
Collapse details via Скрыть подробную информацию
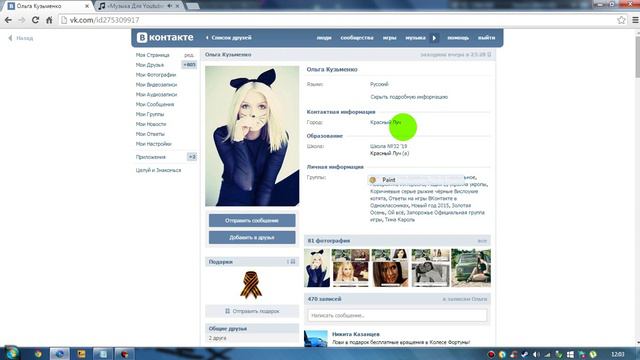(x=409, y=97)
